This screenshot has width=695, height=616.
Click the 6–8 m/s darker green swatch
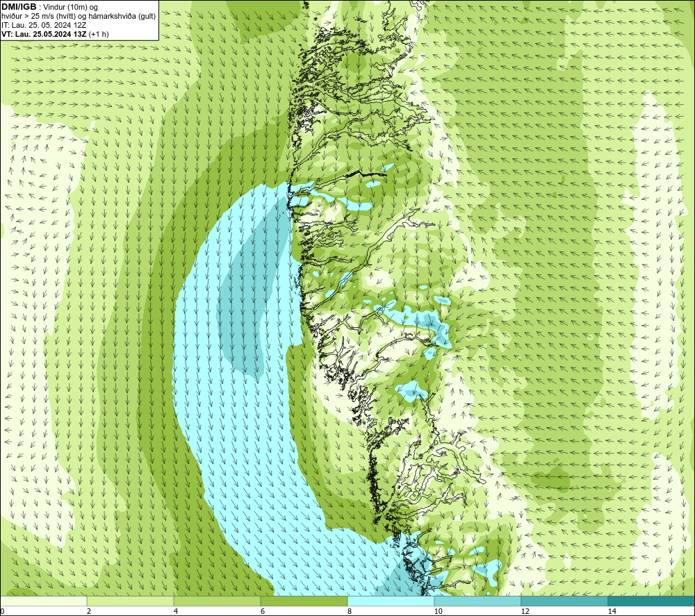(x=304, y=601)
